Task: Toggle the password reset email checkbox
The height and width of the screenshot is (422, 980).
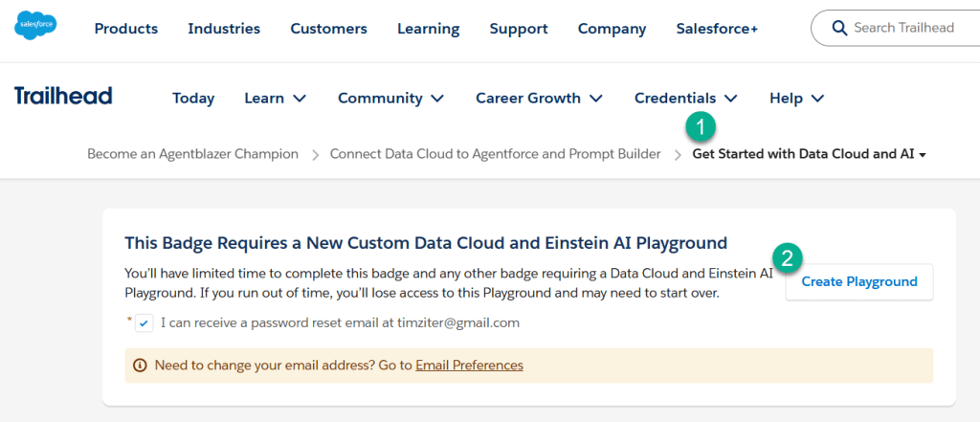Action: pyautogui.click(x=144, y=322)
